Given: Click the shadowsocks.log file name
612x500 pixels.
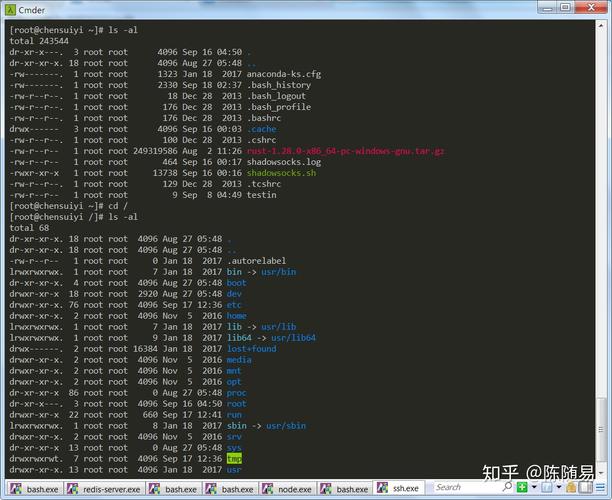Looking at the screenshot, I should coord(284,162).
